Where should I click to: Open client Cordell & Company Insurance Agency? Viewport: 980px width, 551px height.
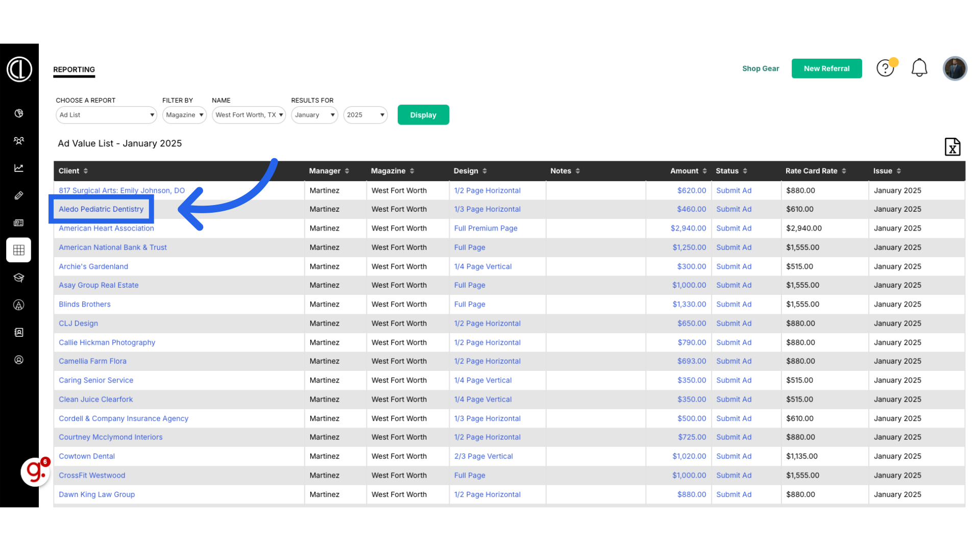(x=124, y=418)
